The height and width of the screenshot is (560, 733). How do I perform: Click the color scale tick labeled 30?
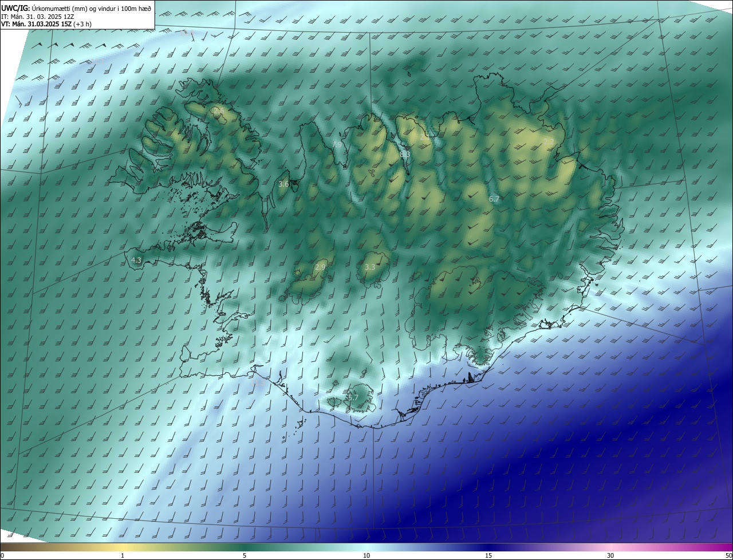click(x=610, y=555)
